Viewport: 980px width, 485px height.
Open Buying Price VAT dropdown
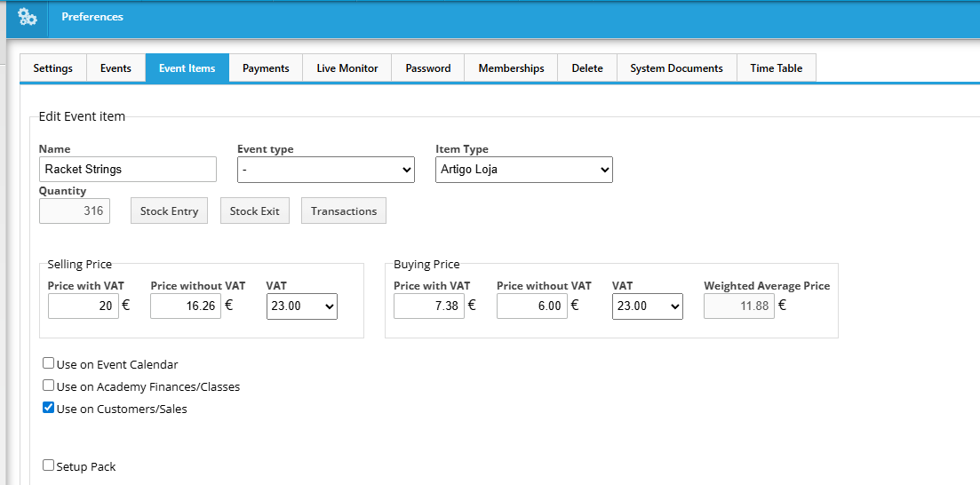pyautogui.click(x=647, y=306)
